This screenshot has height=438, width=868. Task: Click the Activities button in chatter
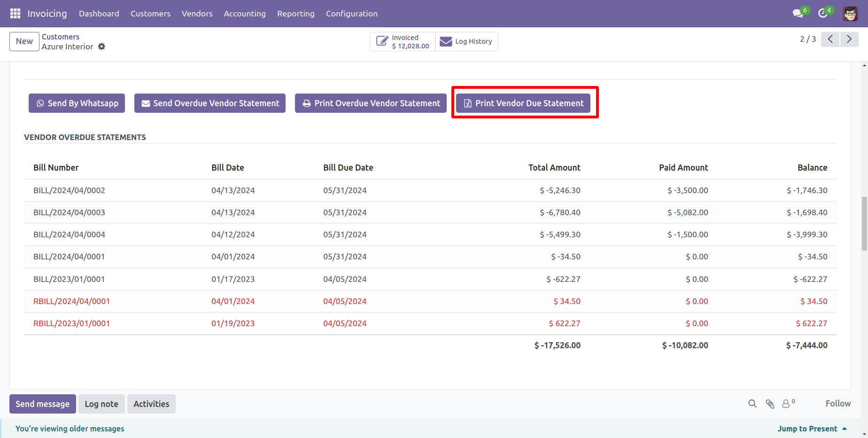[151, 404]
